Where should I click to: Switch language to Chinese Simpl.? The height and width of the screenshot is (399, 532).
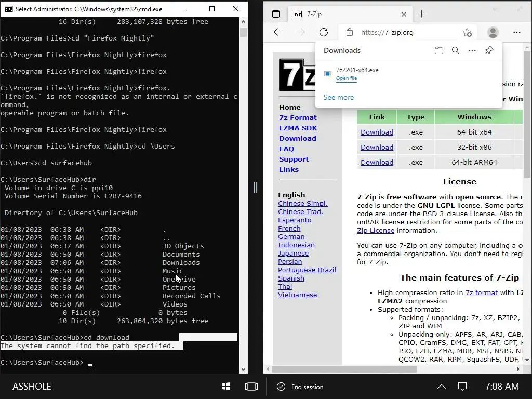[x=303, y=203]
